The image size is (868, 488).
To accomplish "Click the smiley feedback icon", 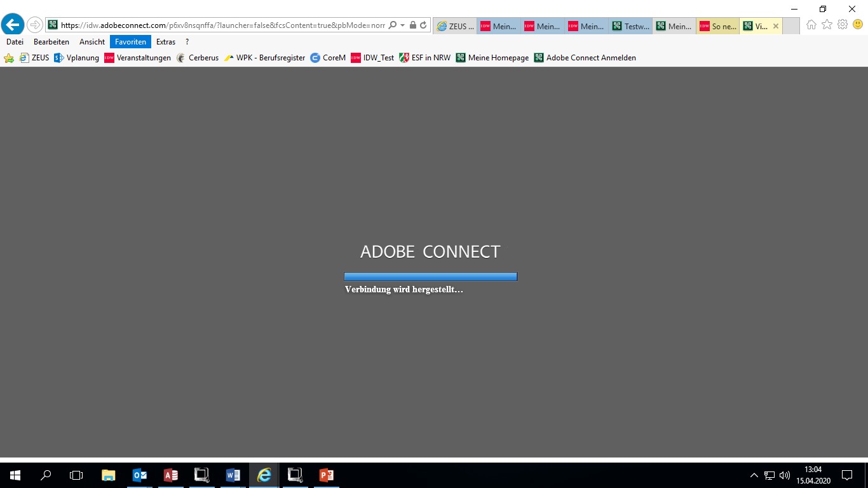I will click(x=858, y=25).
